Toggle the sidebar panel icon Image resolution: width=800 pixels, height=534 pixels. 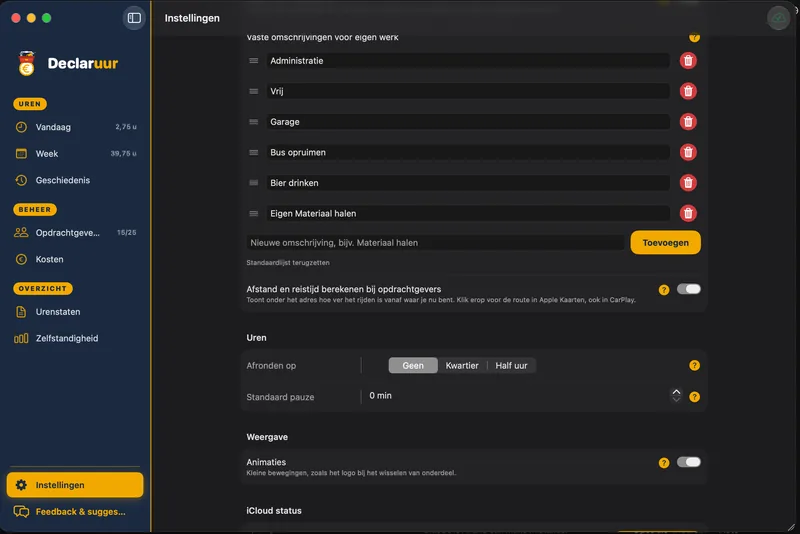[x=134, y=18]
